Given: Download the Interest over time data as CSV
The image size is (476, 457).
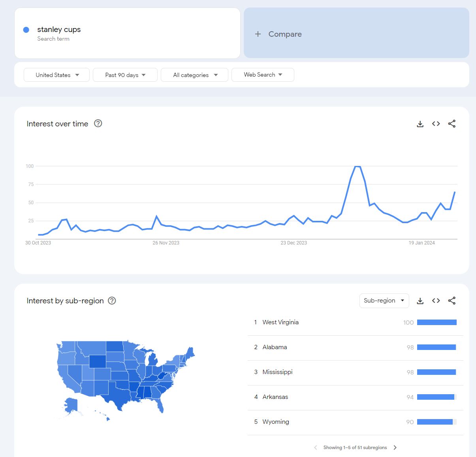Looking at the screenshot, I should (x=420, y=124).
